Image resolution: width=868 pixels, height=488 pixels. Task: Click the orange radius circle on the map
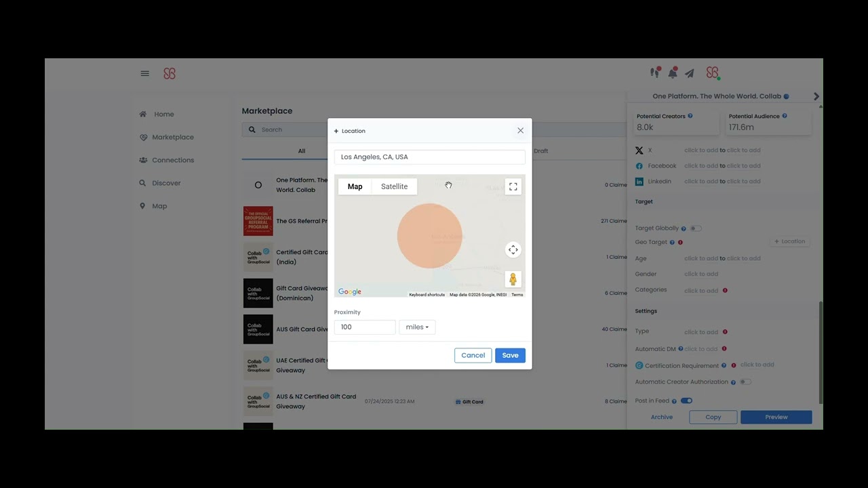[x=429, y=236]
